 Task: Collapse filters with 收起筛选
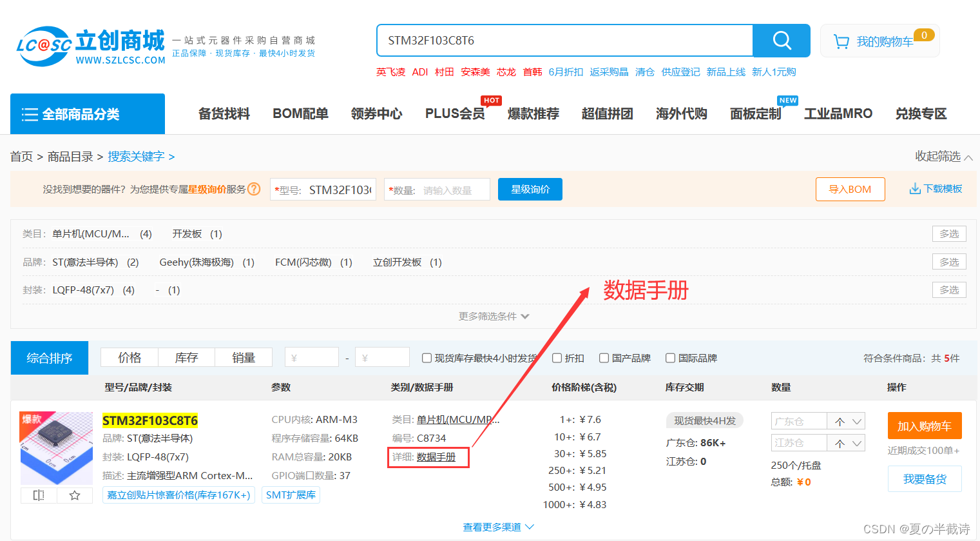[944, 156]
